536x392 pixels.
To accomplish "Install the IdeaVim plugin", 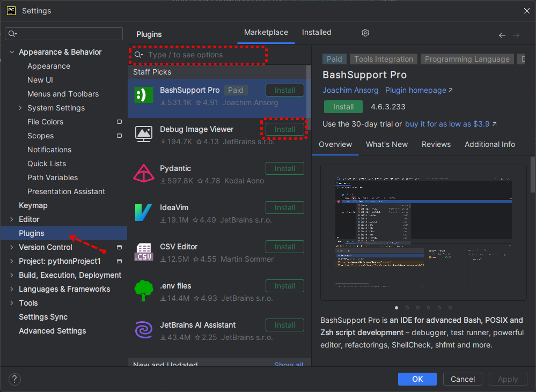I will (x=285, y=208).
